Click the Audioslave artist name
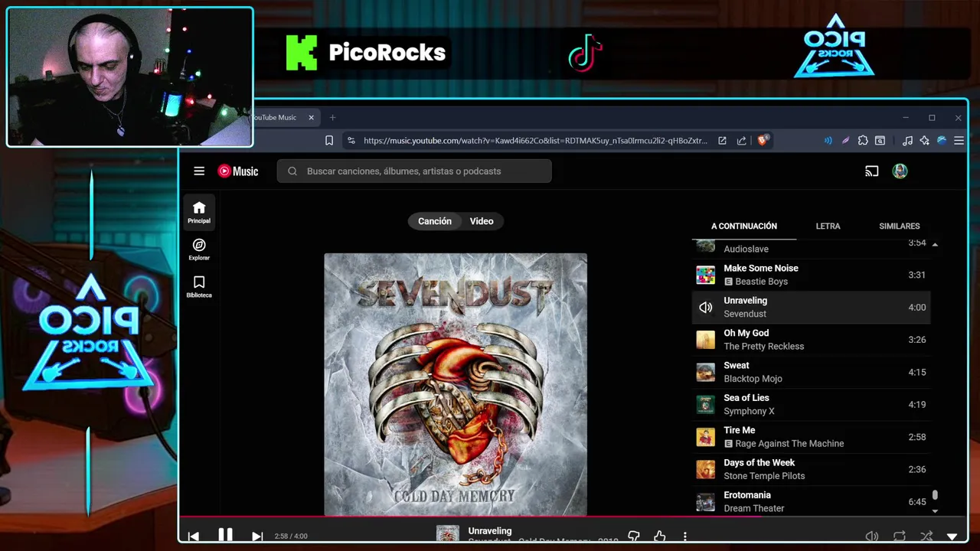 (746, 249)
